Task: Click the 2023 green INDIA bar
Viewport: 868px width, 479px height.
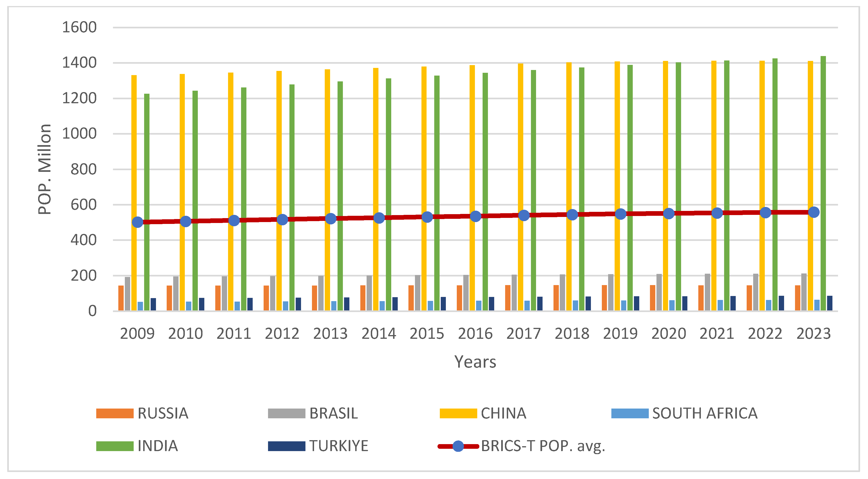Action: tap(823, 183)
